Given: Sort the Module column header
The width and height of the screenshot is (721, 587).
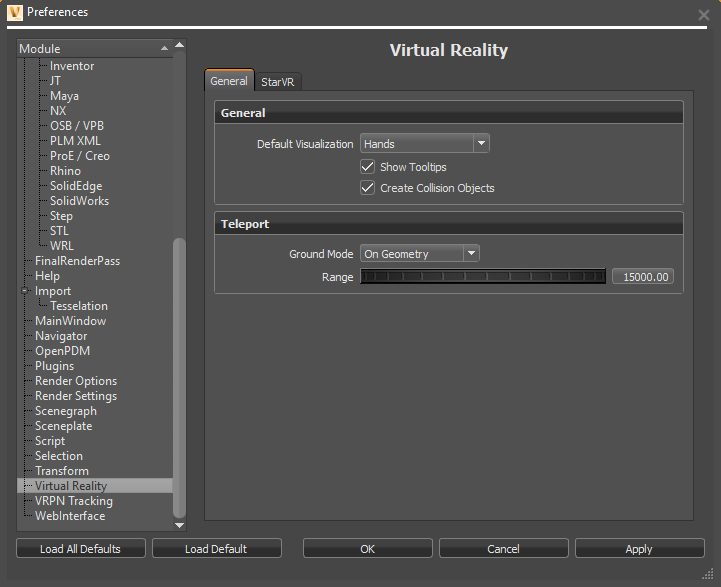Looking at the screenshot, I should (95, 49).
